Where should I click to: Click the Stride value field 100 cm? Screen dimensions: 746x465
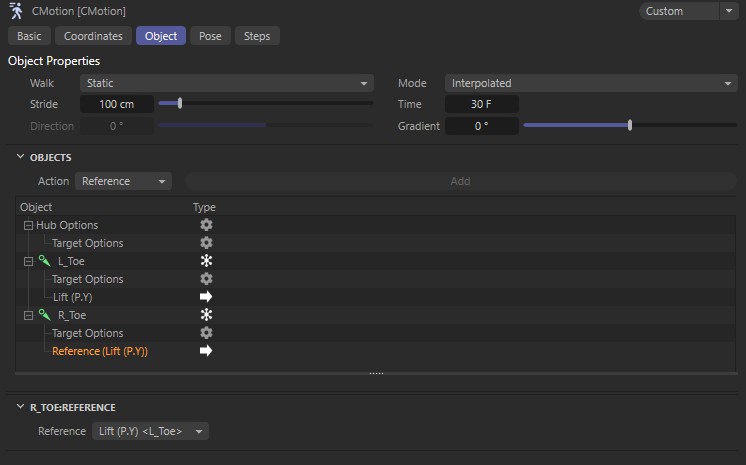tap(117, 104)
